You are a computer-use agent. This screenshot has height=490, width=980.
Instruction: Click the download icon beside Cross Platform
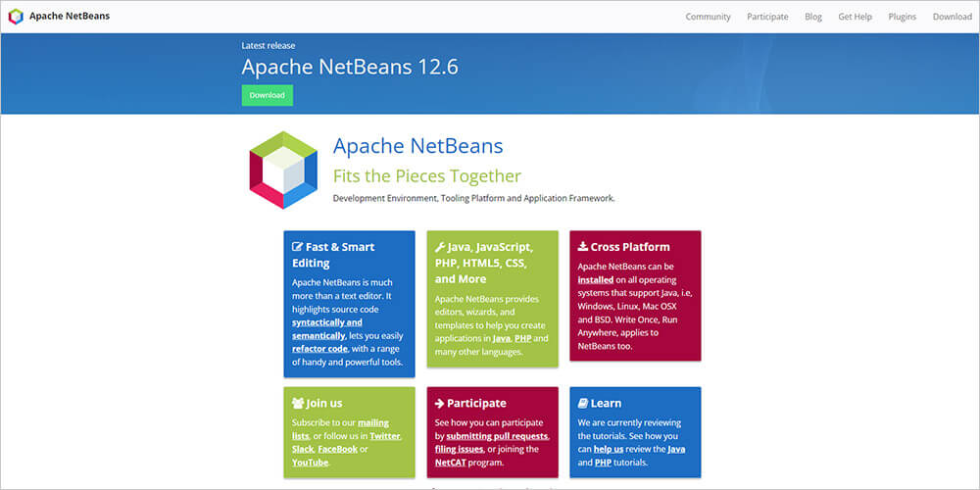(x=582, y=247)
